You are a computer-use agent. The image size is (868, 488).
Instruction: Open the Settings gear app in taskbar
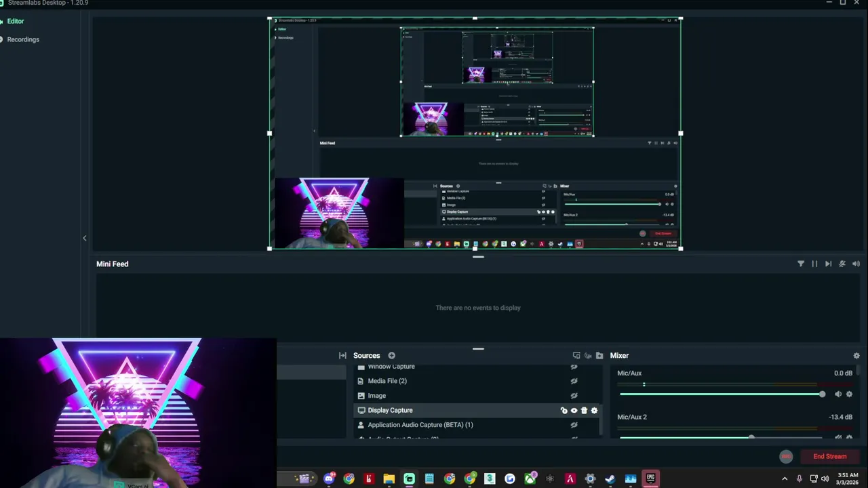[x=590, y=479]
